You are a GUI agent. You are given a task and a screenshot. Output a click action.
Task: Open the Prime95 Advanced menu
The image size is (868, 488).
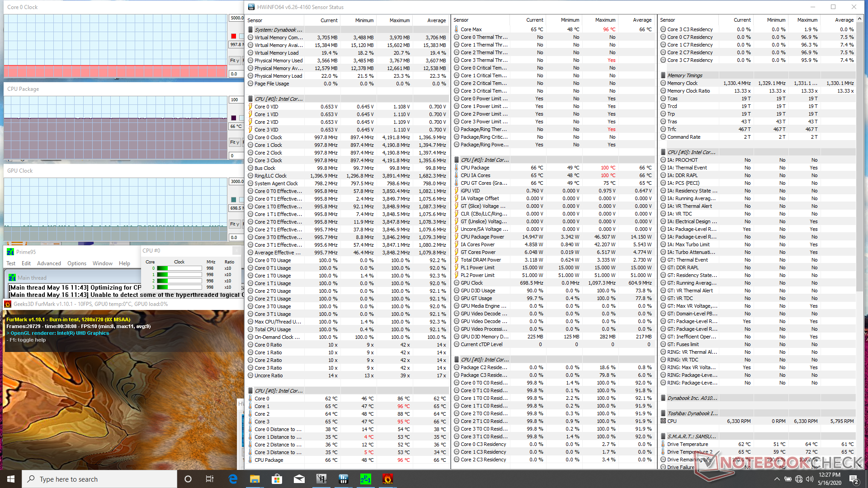pos(49,263)
